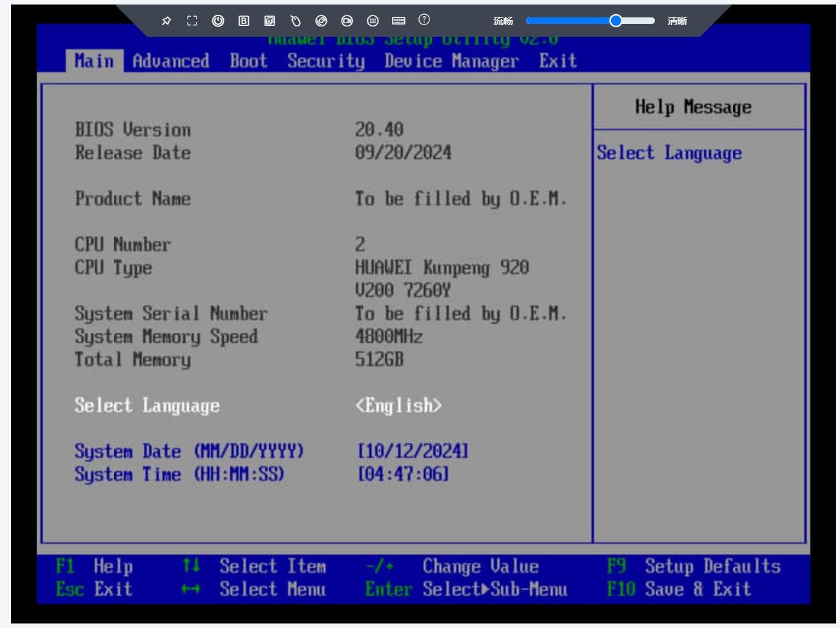Select the Select Language option
The height and width of the screenshot is (628, 840).
[147, 406]
